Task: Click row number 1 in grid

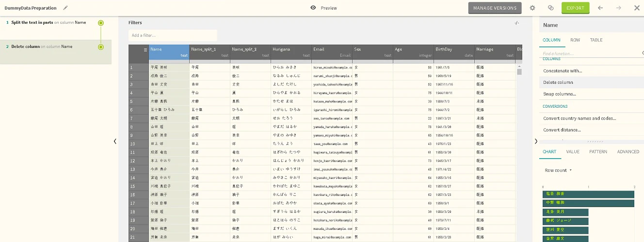Action: pyautogui.click(x=138, y=67)
